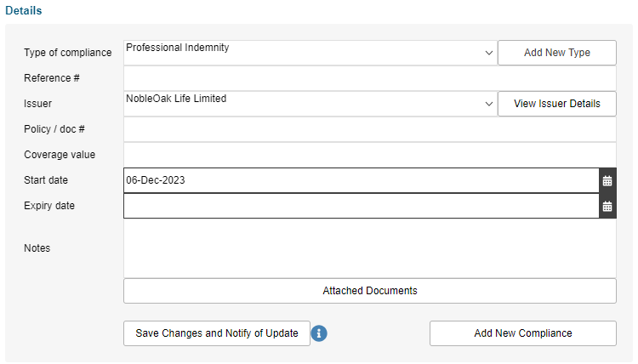Open the Expiry date calendar picker
Viewport: 638px width, 364px height.
(607, 206)
